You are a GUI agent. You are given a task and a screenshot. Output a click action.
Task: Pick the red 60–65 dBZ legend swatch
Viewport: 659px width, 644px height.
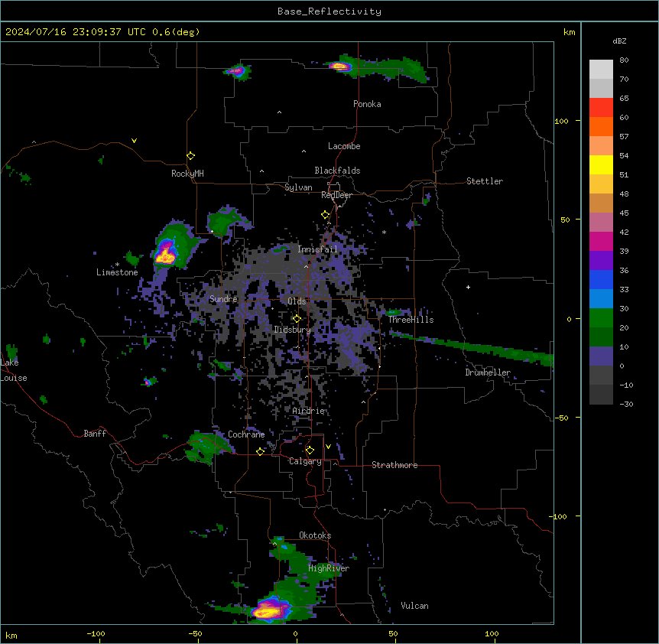point(601,108)
